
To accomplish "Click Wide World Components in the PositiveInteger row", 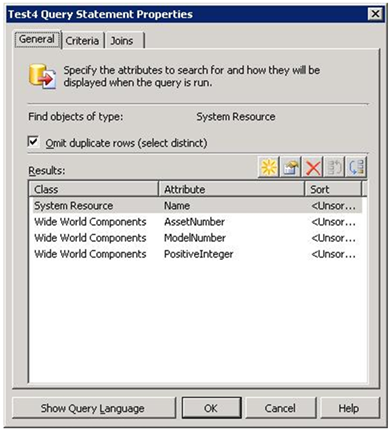I will click(90, 254).
